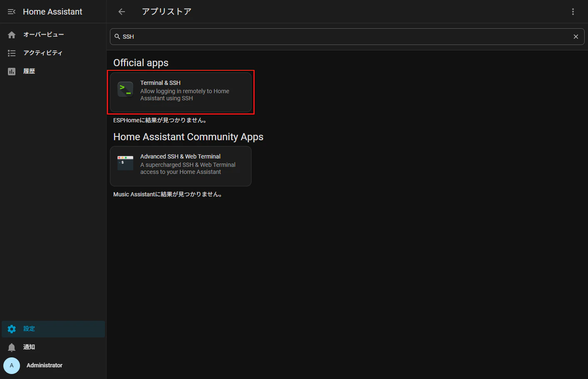The height and width of the screenshot is (379, 588).
Task: Open the Administrator user profile label
Action: [x=45, y=365]
